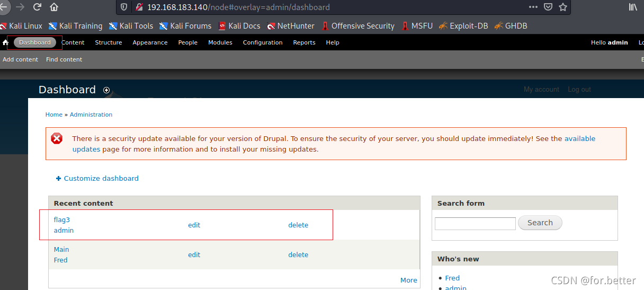The image size is (644, 290).
Task: Open the Kali Tools bookmark
Action: (131, 26)
